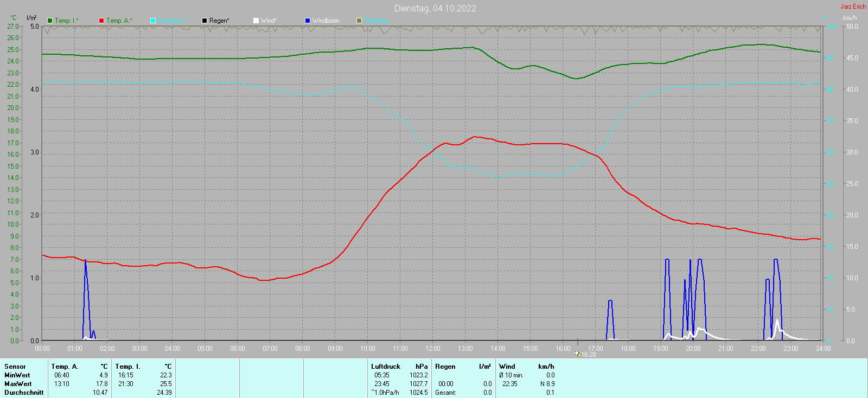This screenshot has height=398, width=868.
Task: Click the 'Gesamt:' rain total label
Action: click(x=445, y=393)
